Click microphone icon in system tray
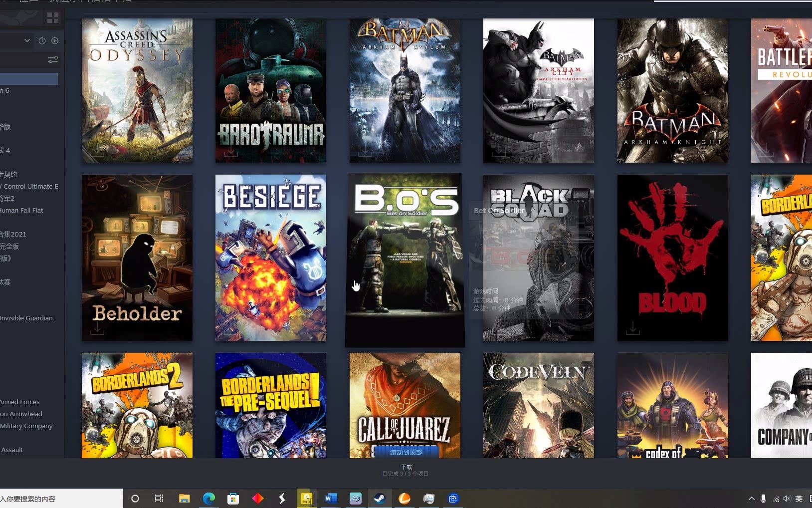This screenshot has height=508, width=812. [x=763, y=499]
